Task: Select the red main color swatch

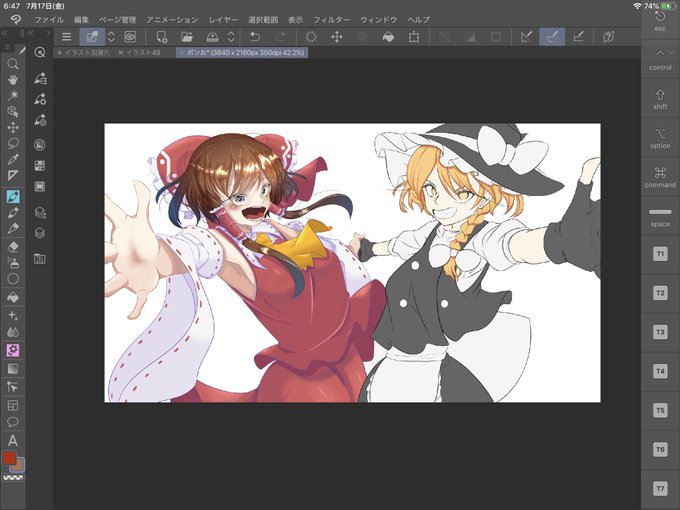Action: tap(9, 458)
